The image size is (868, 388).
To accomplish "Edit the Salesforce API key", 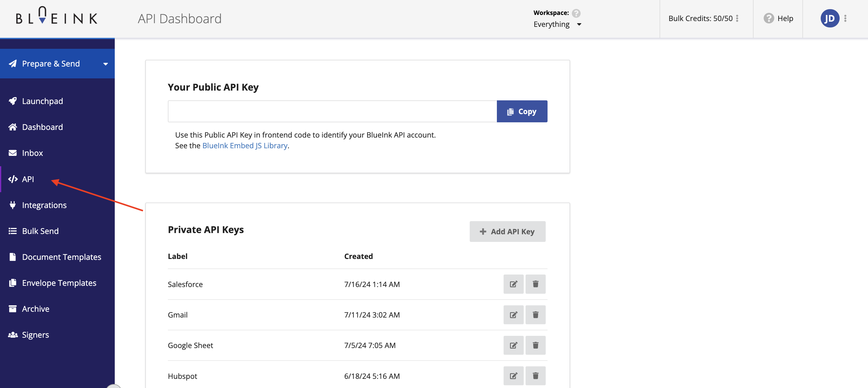I will click(x=514, y=284).
